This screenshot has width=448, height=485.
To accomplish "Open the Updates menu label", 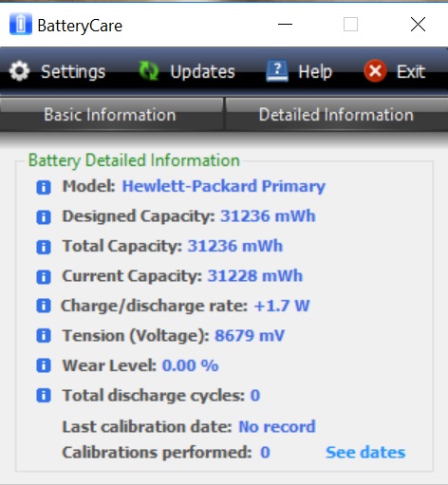I will (x=202, y=71).
